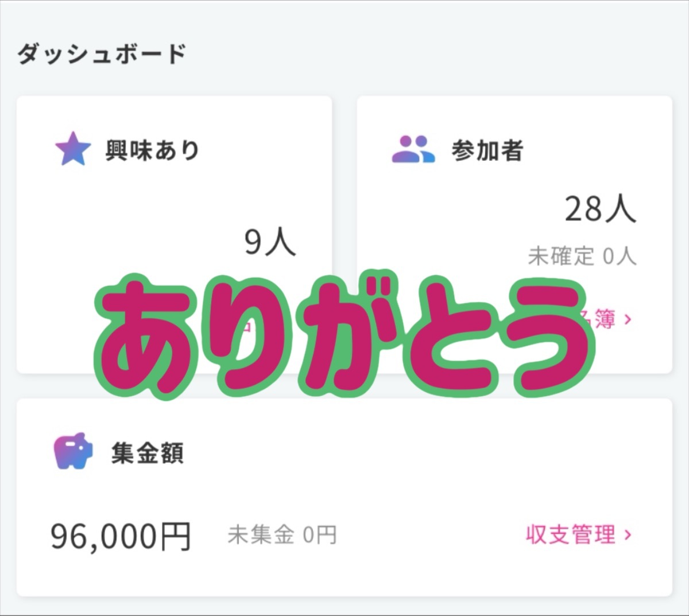The image size is (689, 616).
Task: Click the 96,000円 collected amount
Action: point(121,536)
